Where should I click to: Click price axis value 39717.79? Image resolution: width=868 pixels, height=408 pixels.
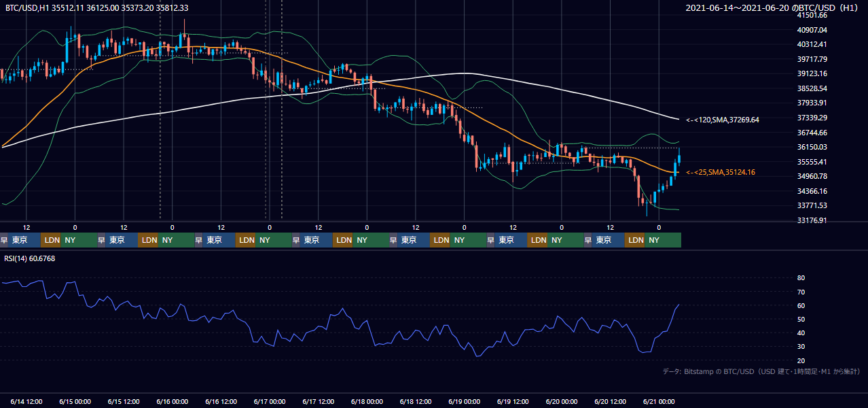812,59
